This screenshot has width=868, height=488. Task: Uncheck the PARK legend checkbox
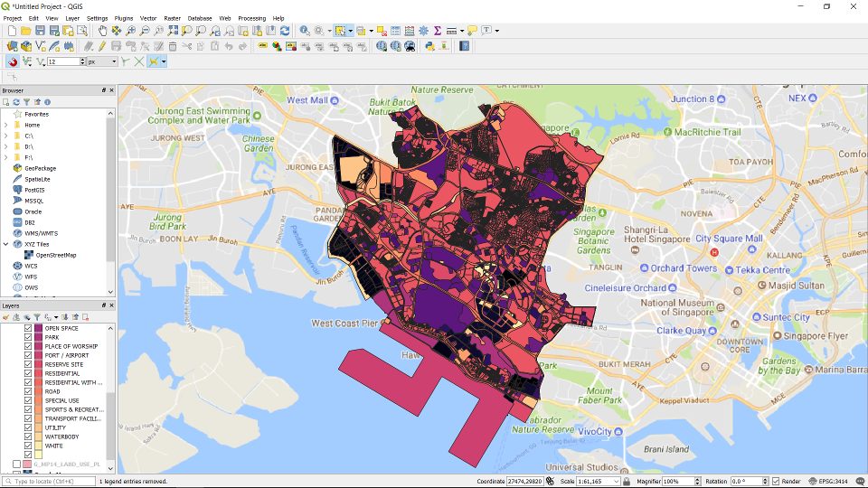pyautogui.click(x=28, y=337)
